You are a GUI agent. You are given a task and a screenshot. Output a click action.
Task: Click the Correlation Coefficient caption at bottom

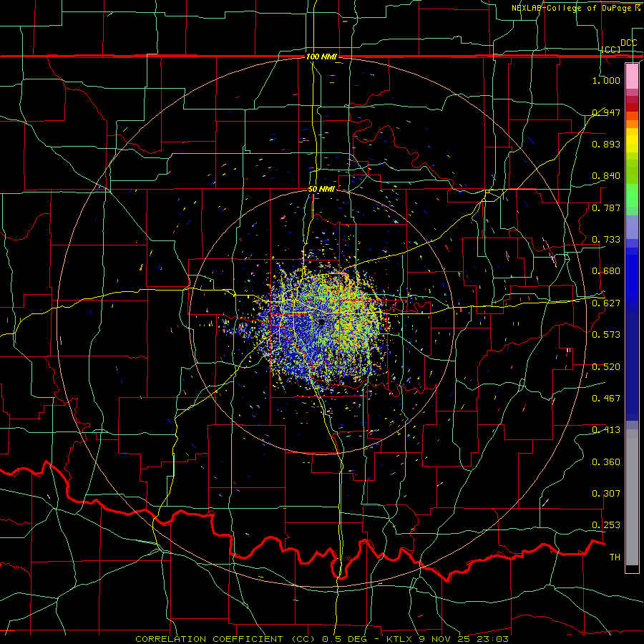tap(321, 639)
